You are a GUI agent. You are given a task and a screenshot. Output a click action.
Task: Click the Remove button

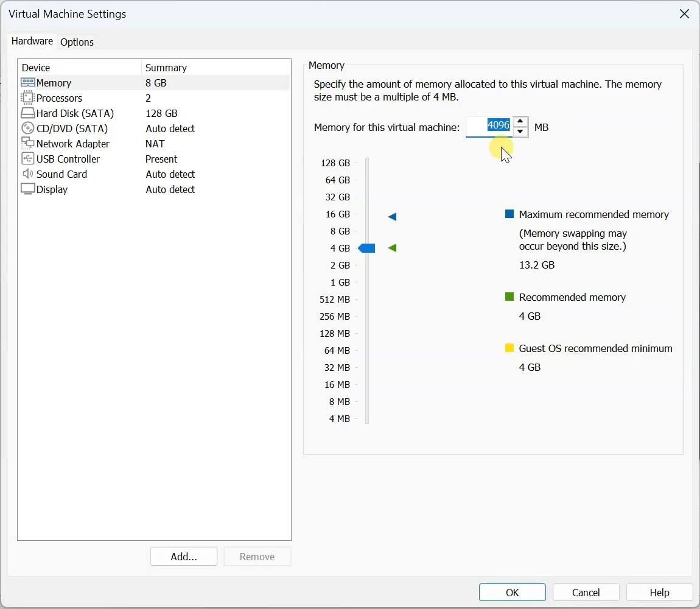[x=257, y=556]
